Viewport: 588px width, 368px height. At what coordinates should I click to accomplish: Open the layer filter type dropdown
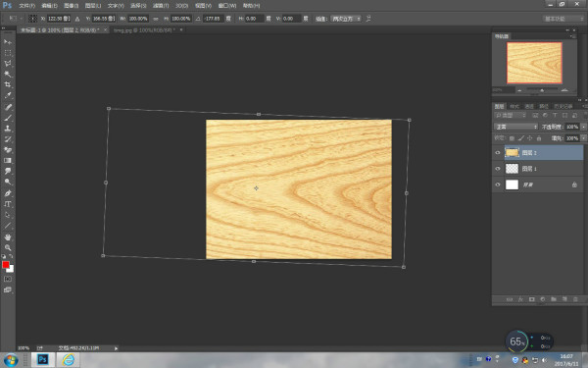click(x=511, y=115)
